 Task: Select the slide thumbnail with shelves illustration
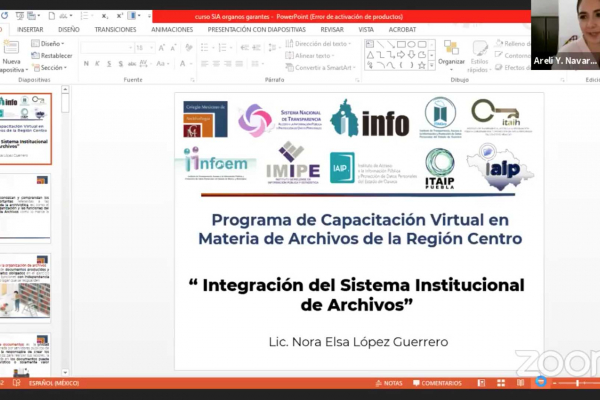coord(25,287)
